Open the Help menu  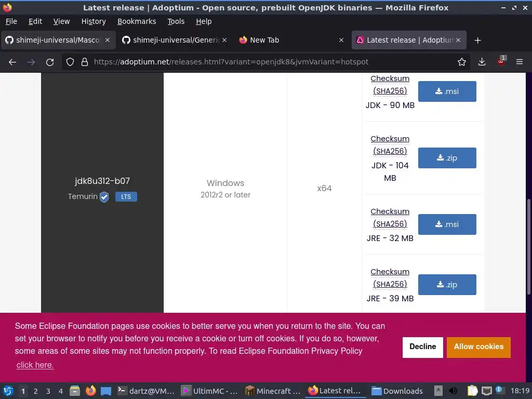(204, 21)
